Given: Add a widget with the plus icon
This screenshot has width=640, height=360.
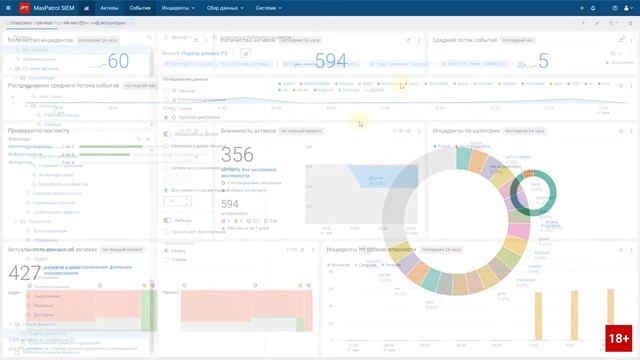Looking at the screenshot, I should click(x=583, y=23).
